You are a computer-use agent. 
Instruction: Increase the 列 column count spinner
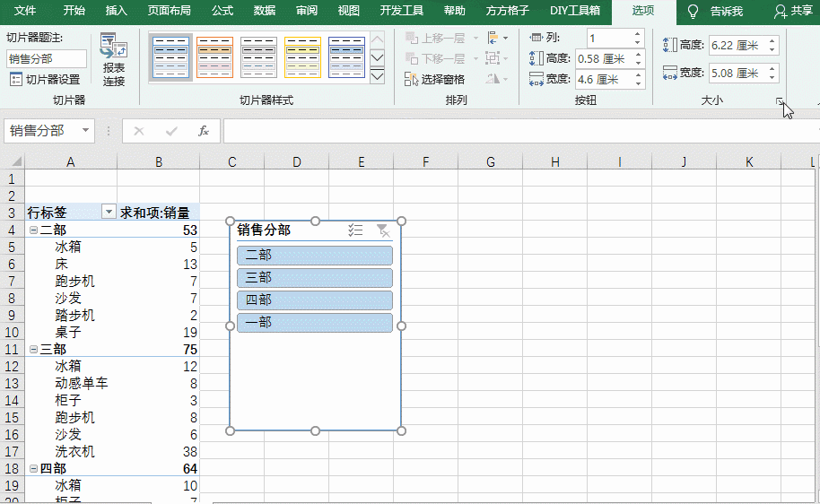pyautogui.click(x=637, y=34)
